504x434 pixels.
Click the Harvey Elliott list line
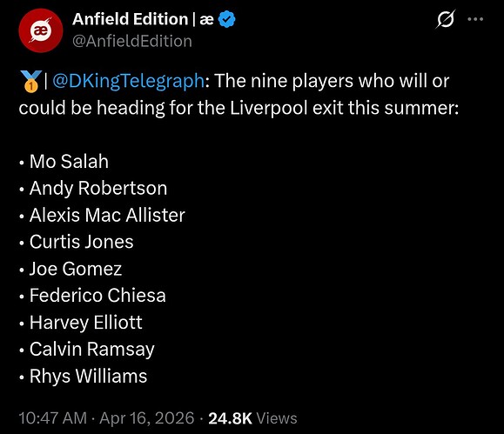pyautogui.click(x=80, y=323)
